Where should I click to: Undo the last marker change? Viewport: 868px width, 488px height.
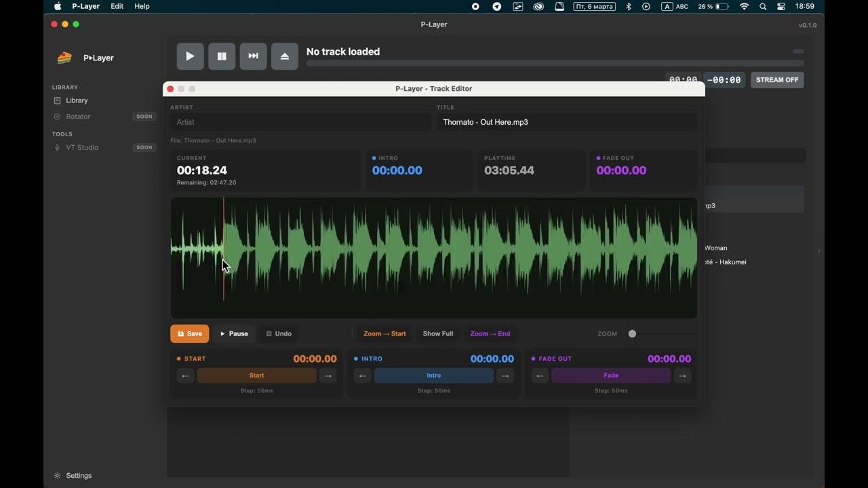[x=279, y=333]
